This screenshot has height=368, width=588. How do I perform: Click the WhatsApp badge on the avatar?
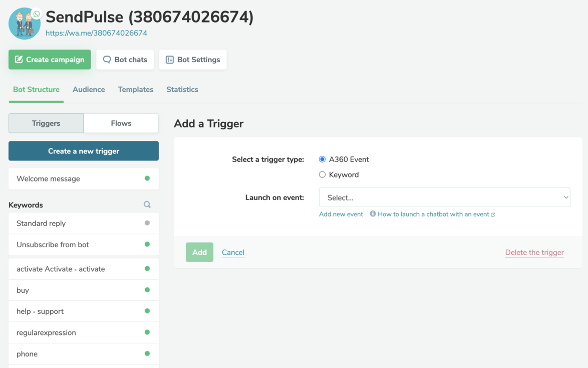[x=37, y=14]
